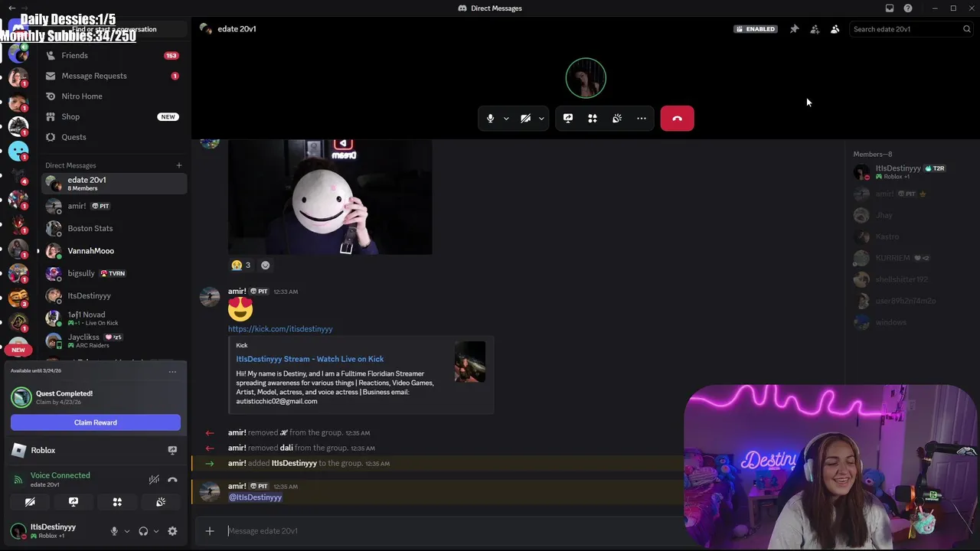Open ItIsDestinyyy user panel avatar
980x551 pixels.
[x=18, y=531]
